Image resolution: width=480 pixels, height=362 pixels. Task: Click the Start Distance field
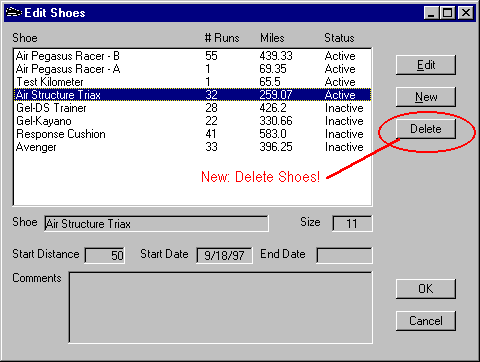tap(105, 256)
